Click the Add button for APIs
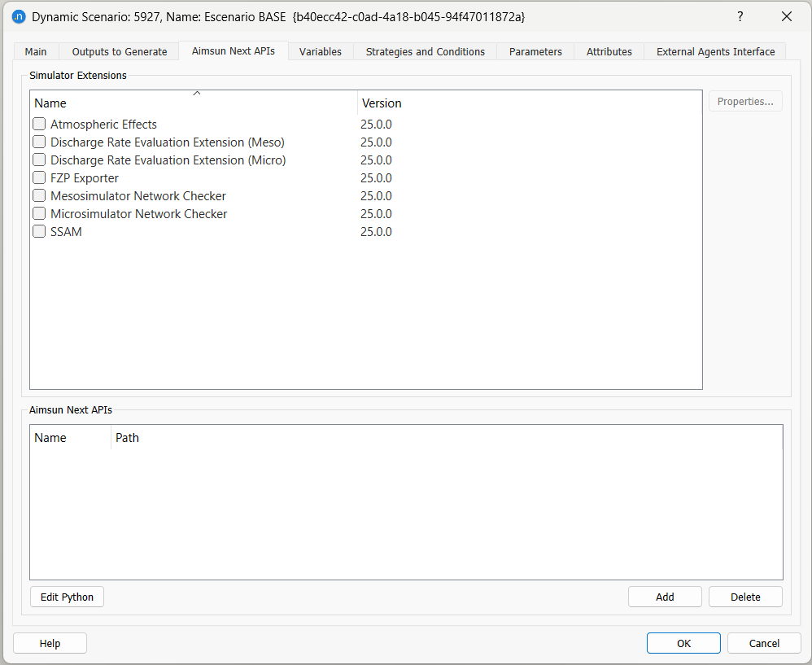 (x=665, y=597)
